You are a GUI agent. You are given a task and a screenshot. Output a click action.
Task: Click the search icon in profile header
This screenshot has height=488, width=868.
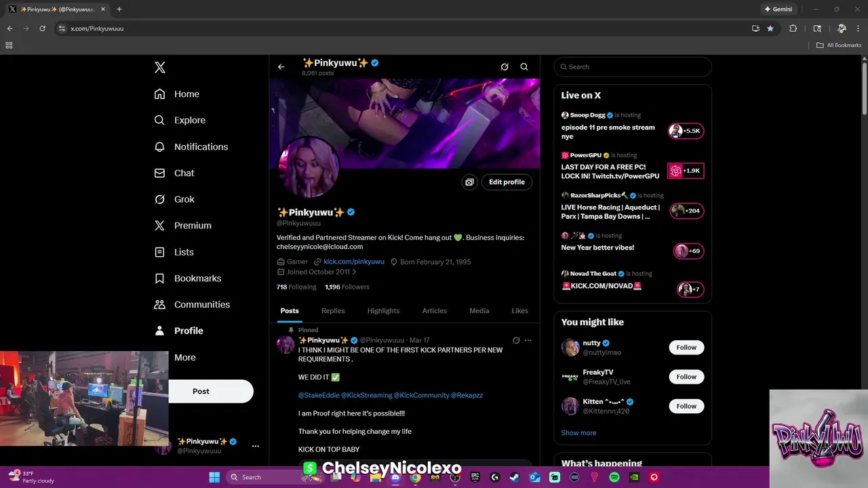coord(524,67)
